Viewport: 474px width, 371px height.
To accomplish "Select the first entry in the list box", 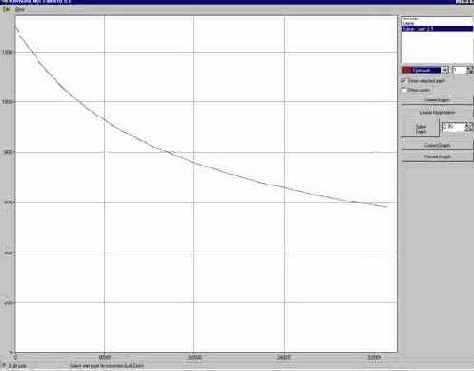I will tap(437, 19).
